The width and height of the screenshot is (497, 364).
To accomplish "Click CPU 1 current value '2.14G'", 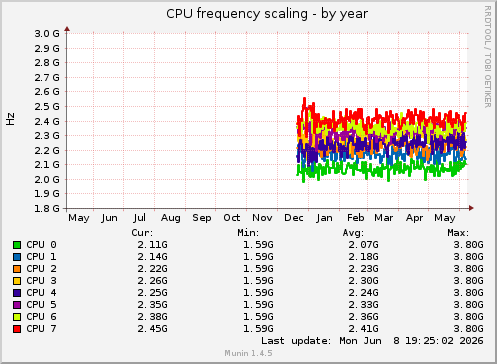I will 153,257.
